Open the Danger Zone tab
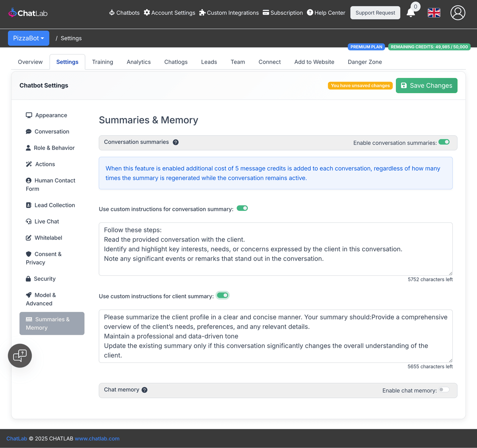Image resolution: width=477 pixels, height=448 pixels. [365, 62]
